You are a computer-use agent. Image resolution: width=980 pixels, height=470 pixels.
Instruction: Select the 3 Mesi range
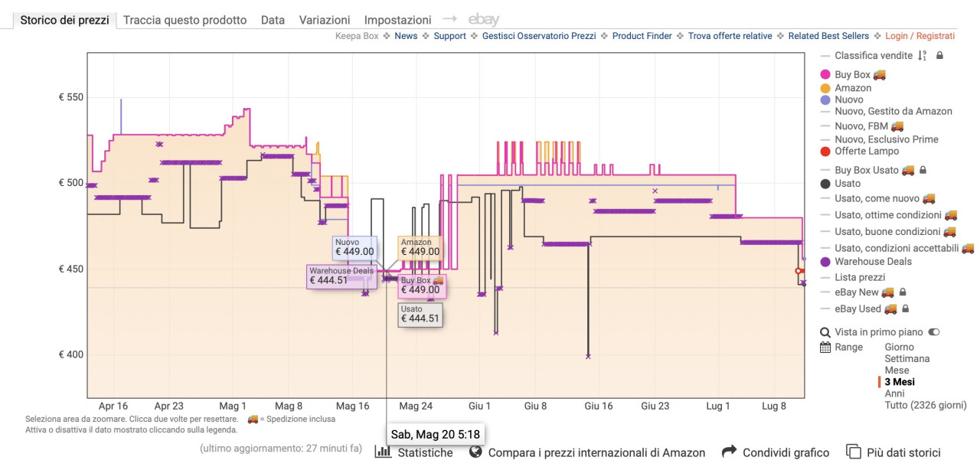(900, 382)
